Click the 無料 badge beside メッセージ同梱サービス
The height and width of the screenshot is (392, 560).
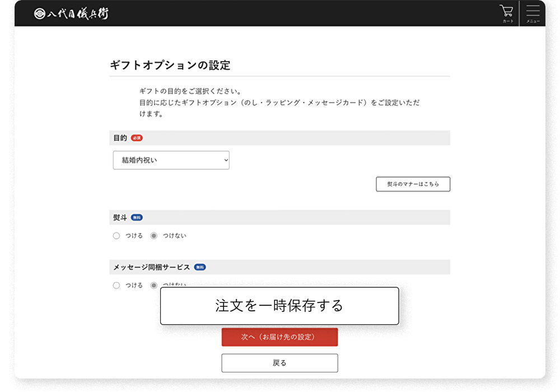(200, 267)
